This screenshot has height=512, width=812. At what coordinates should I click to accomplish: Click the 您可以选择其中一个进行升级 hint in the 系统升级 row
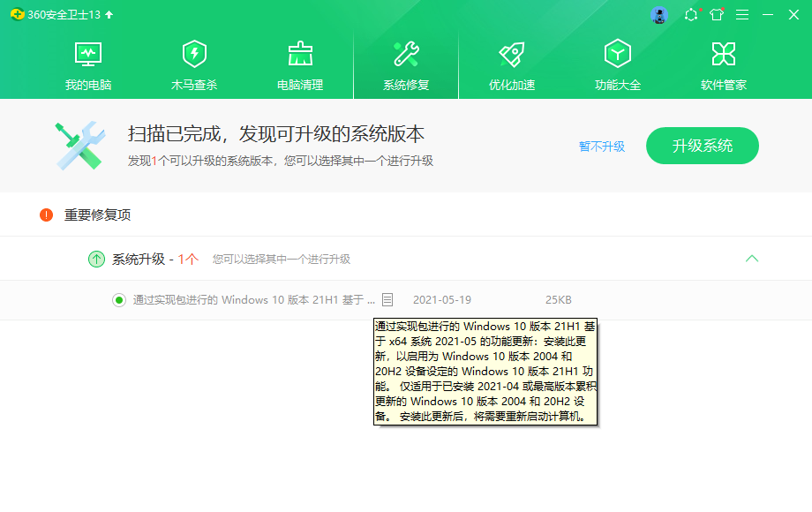click(x=282, y=259)
